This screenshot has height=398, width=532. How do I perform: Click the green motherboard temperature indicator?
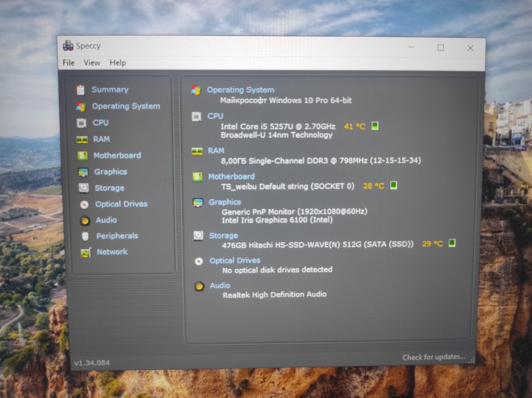[x=394, y=185]
